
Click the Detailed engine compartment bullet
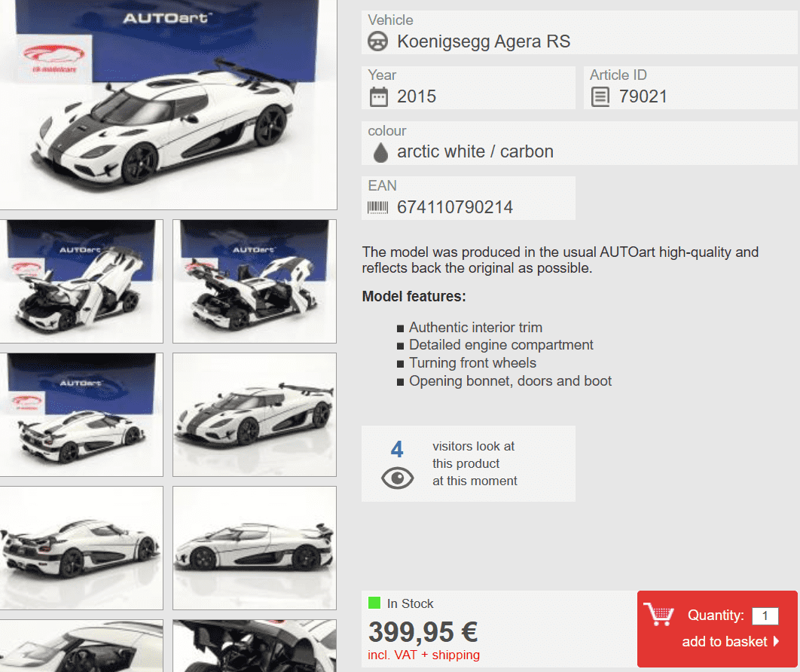point(501,345)
